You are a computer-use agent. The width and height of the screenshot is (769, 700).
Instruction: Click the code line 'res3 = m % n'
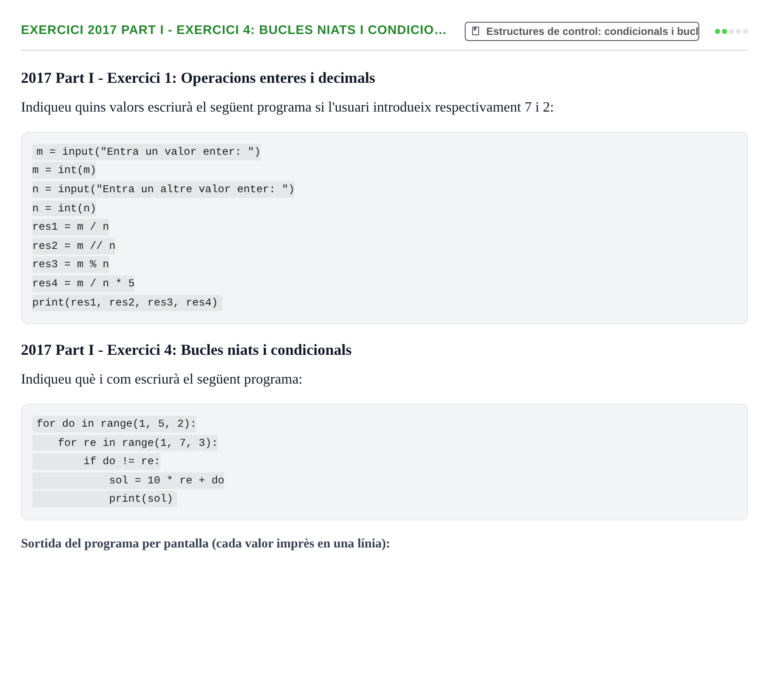coord(71,264)
